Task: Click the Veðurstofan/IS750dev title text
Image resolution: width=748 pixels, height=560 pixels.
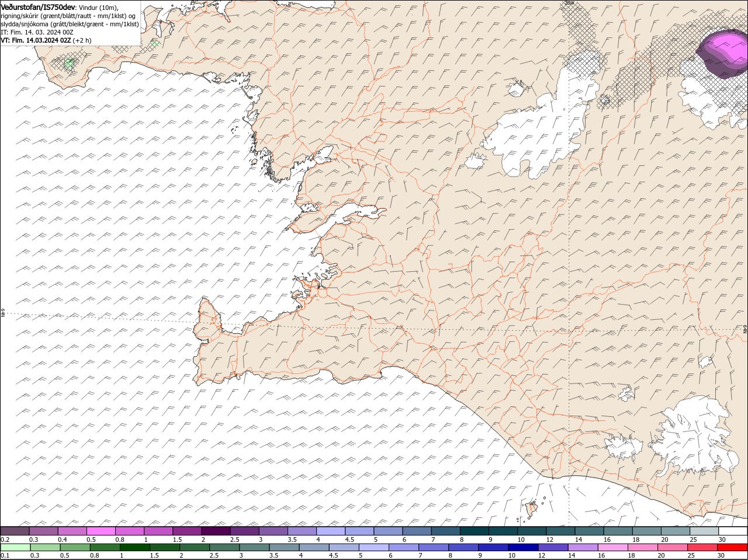Action: coord(38,6)
